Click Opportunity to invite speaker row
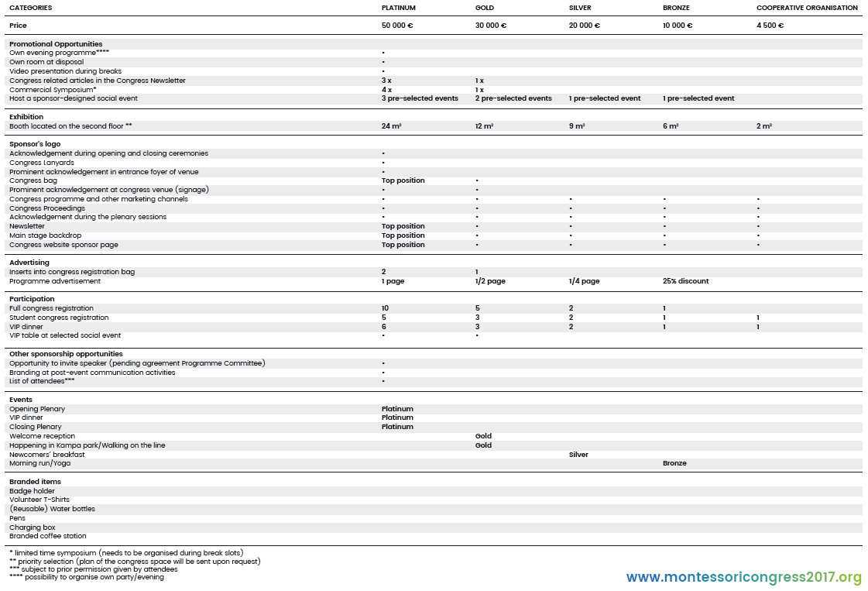The image size is (868, 591). (x=137, y=363)
